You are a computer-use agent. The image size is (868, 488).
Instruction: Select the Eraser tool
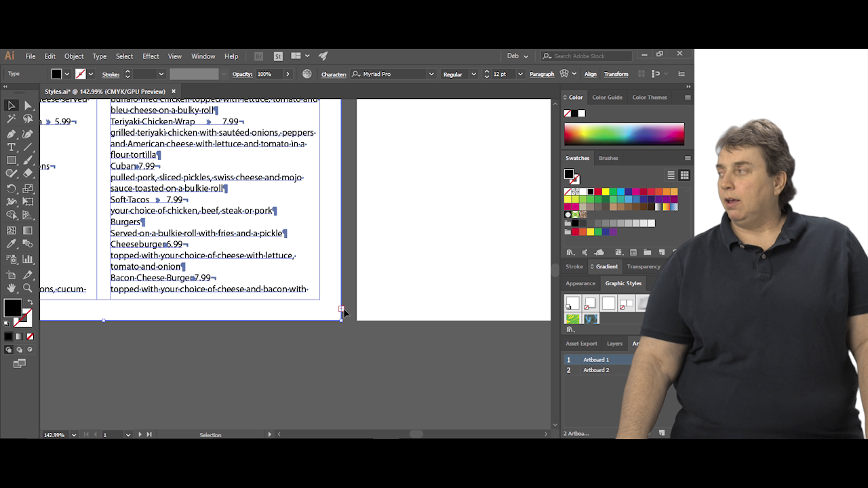(28, 174)
